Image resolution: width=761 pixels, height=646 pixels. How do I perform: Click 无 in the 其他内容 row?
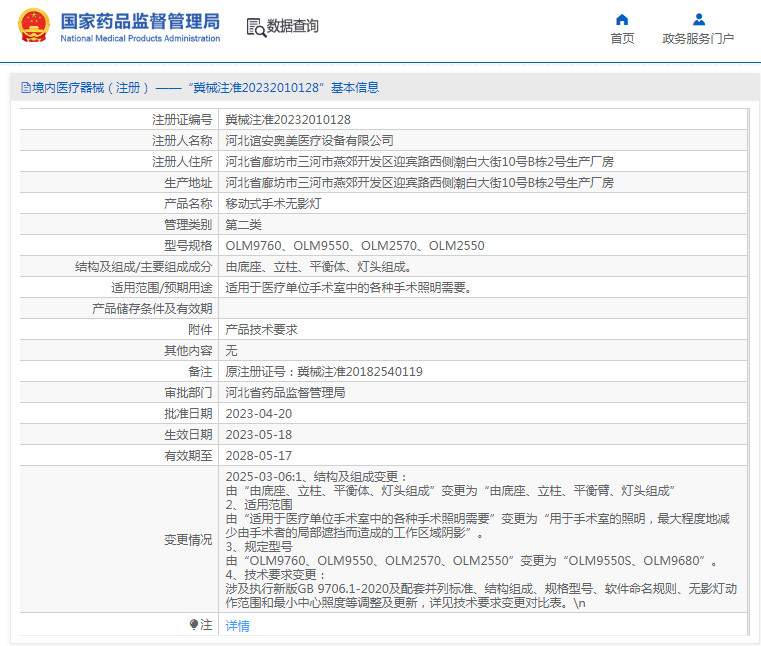[232, 351]
